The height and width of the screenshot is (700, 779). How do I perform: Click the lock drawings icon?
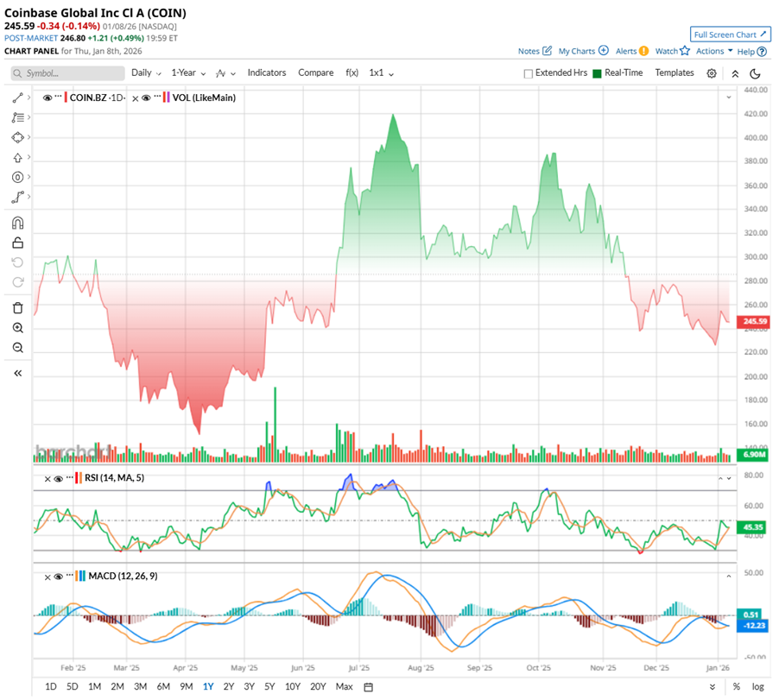[18, 243]
